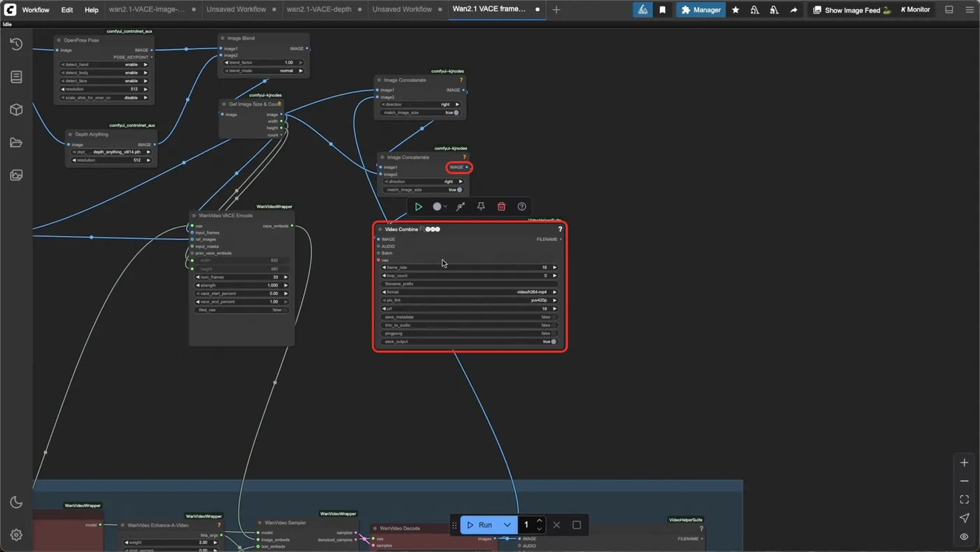Toggle dark theme moon icon

tap(16, 502)
